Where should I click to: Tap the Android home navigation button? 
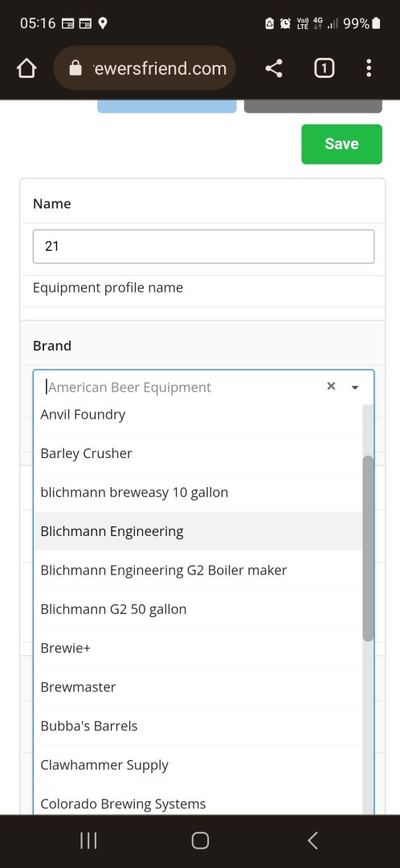pos(200,841)
